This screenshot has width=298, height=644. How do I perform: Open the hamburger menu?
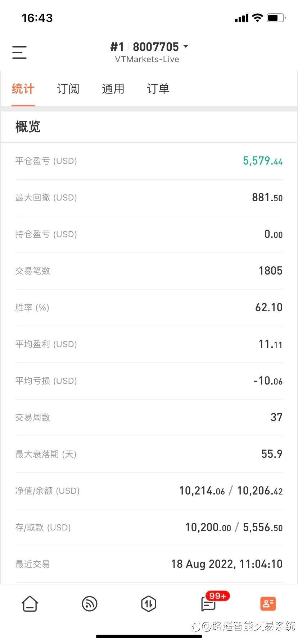coord(19,52)
